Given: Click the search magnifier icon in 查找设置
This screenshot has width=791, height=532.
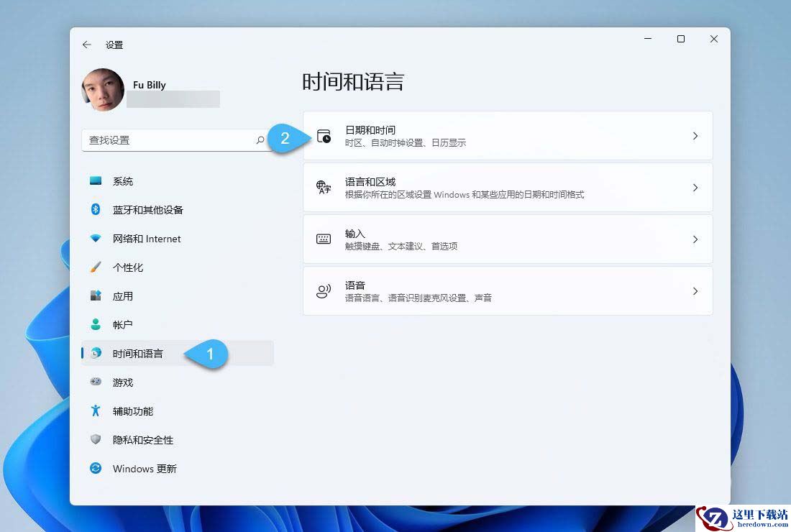Looking at the screenshot, I should click(x=260, y=140).
